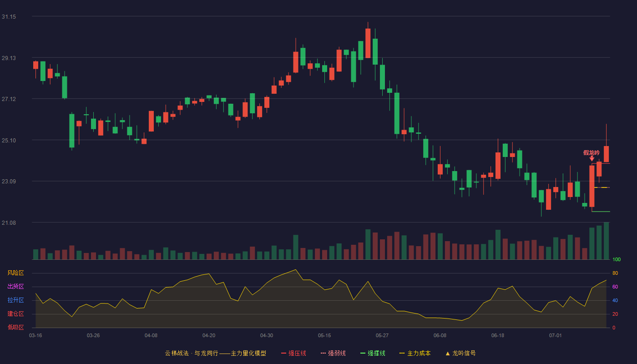
Task: Click the 03-26 date label
Action: click(93, 335)
